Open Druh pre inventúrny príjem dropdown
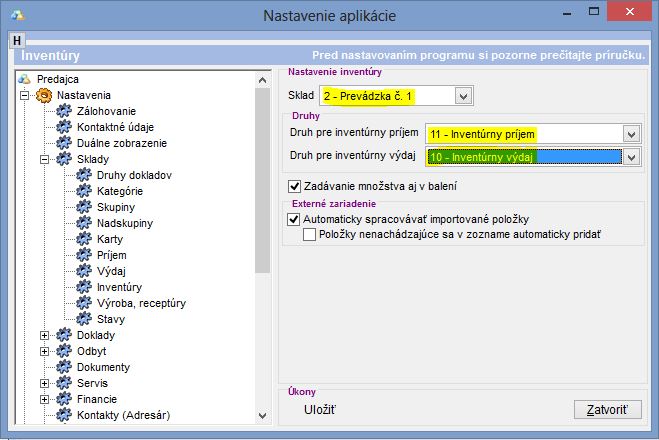Screen dimensions: 659x440 (630, 134)
